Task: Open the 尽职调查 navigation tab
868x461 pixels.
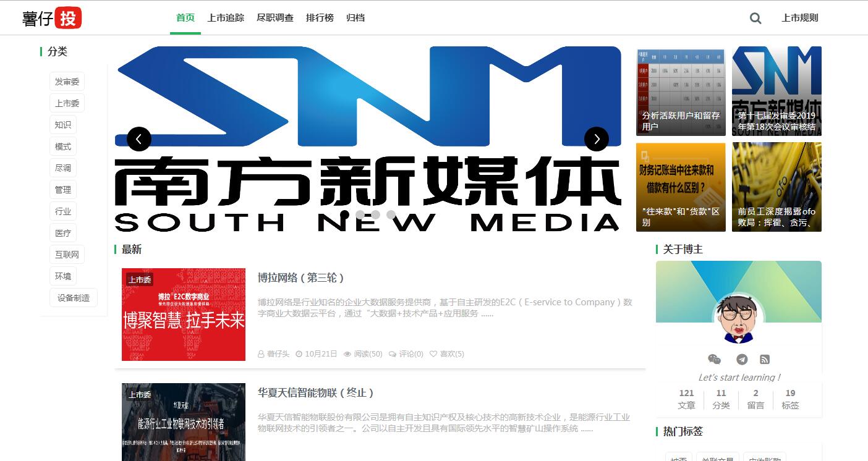Action: click(x=275, y=18)
